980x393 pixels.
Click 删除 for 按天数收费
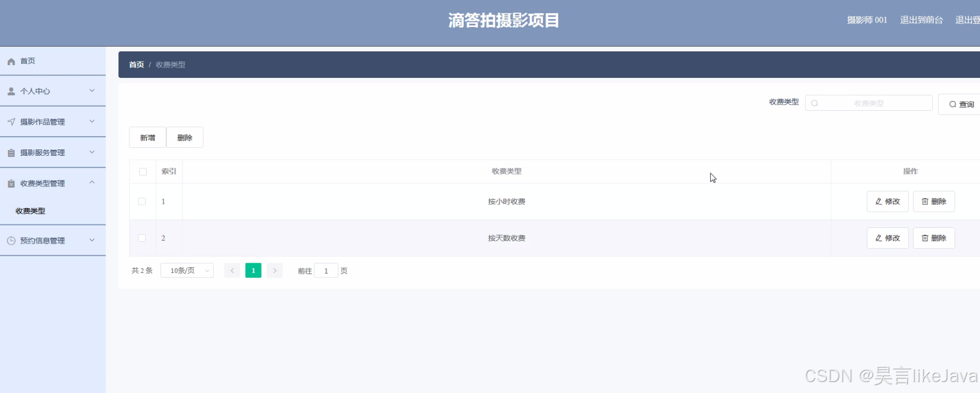[x=934, y=238]
